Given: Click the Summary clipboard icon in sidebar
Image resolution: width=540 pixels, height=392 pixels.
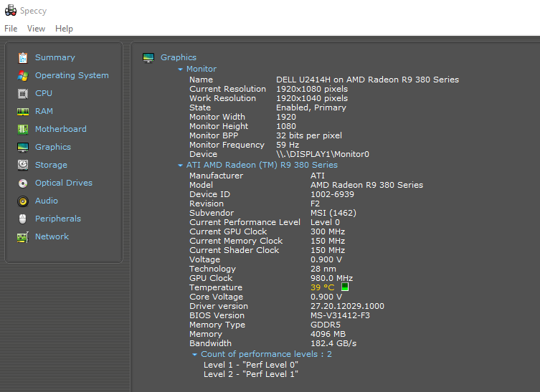Looking at the screenshot, I should (23, 57).
